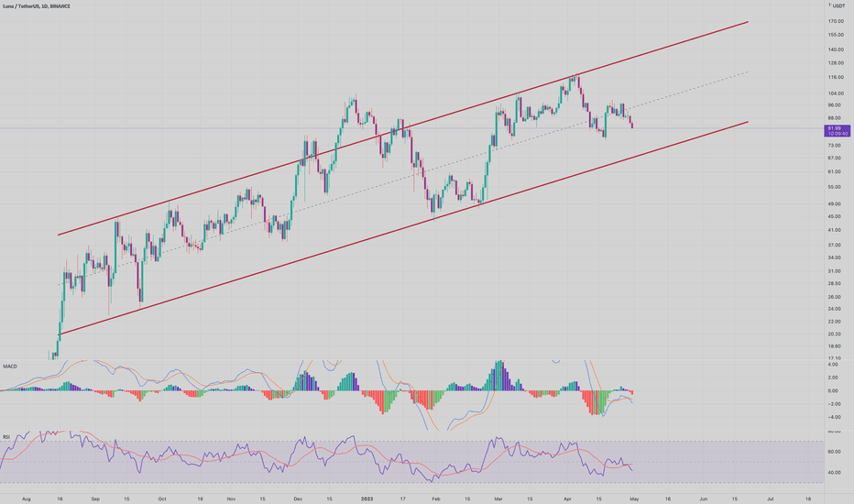This screenshot has width=854, height=504.
Task: Click the 45.00 price axis label
Action: (835, 216)
